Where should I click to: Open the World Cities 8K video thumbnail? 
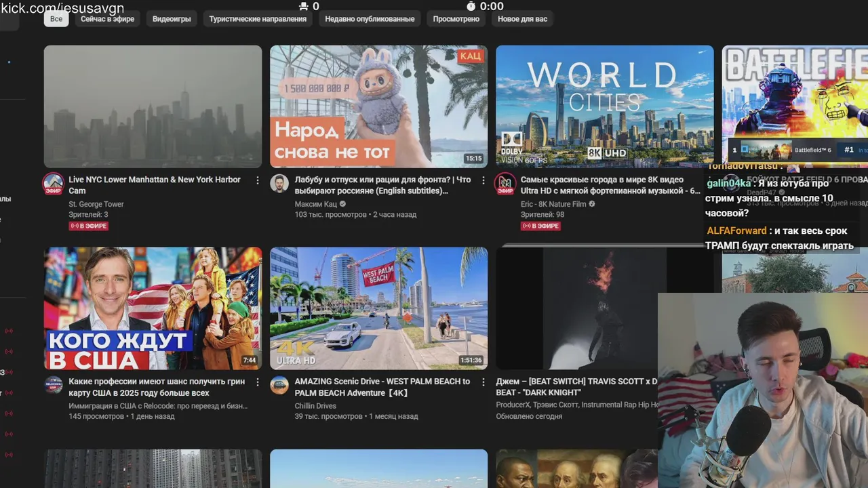(x=604, y=106)
